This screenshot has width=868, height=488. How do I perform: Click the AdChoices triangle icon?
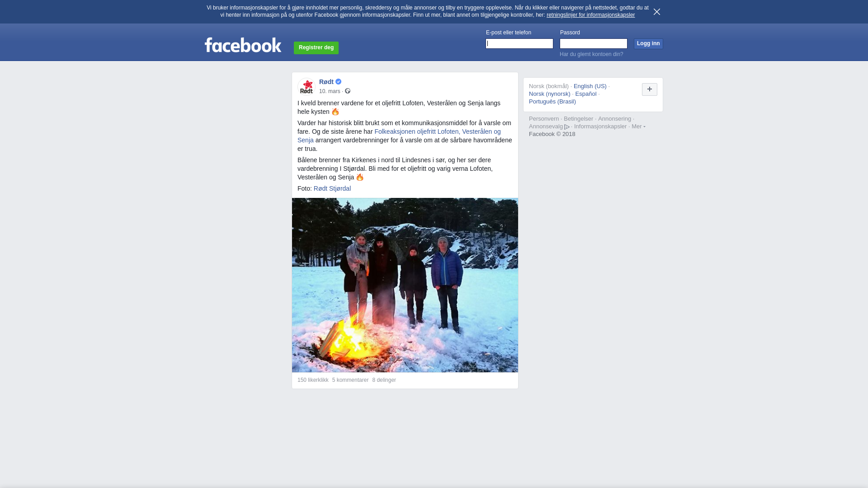tap(567, 127)
